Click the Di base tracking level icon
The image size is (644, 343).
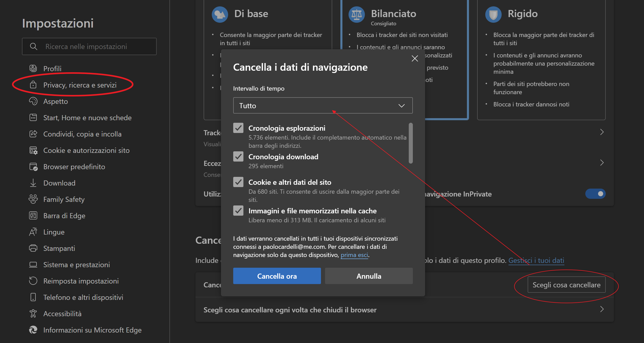(220, 14)
